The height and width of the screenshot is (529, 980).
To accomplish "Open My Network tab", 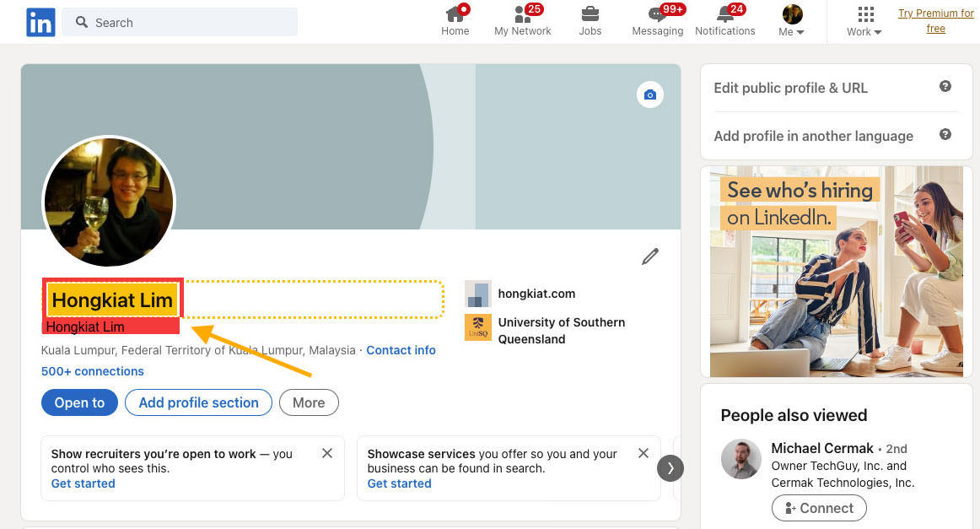I will click(x=523, y=22).
